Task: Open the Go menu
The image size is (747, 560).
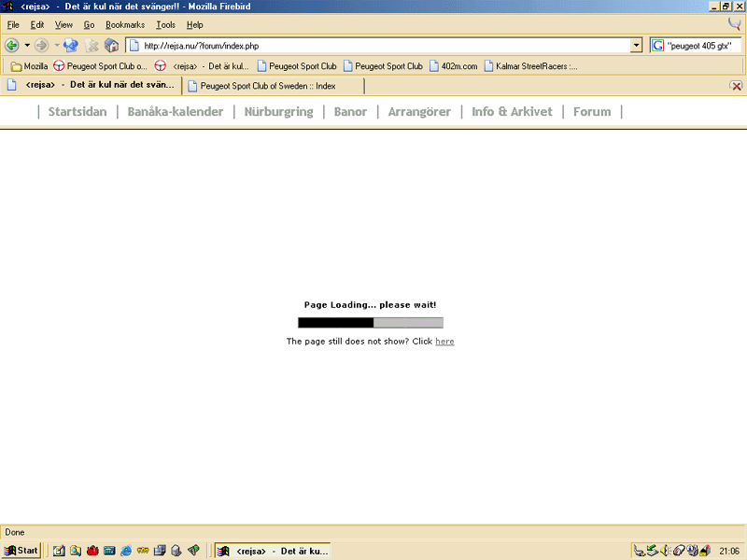Action: coord(89,25)
